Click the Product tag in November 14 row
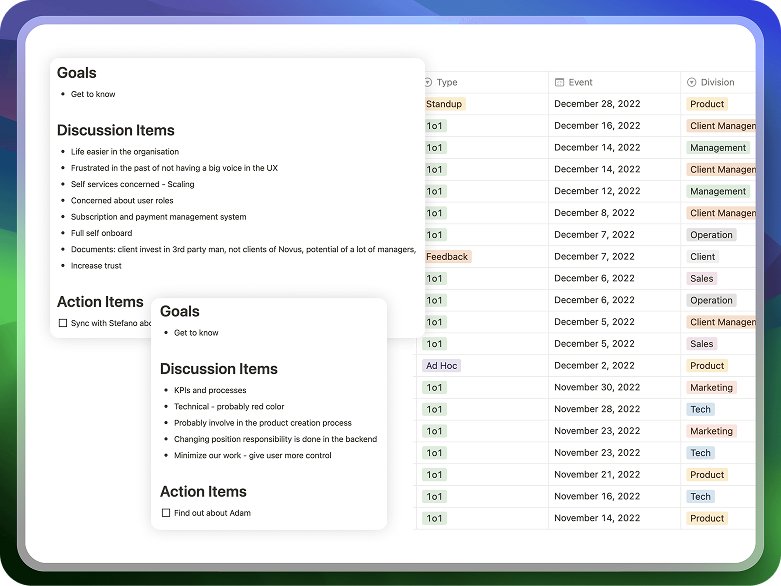The height and width of the screenshot is (586, 781). [x=707, y=518]
